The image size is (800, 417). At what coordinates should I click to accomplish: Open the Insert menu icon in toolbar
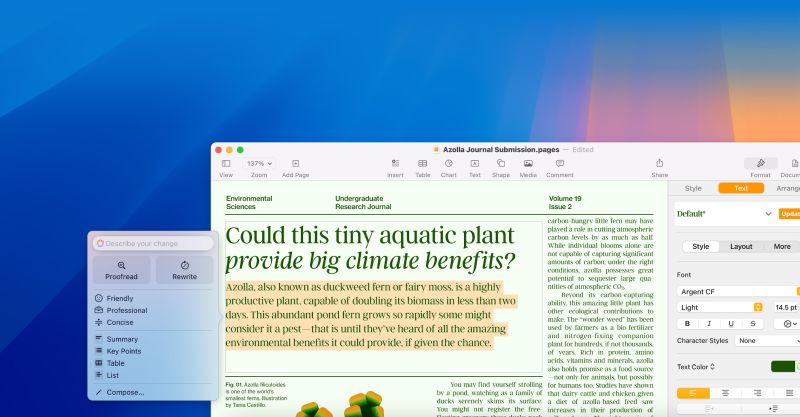coord(395,163)
